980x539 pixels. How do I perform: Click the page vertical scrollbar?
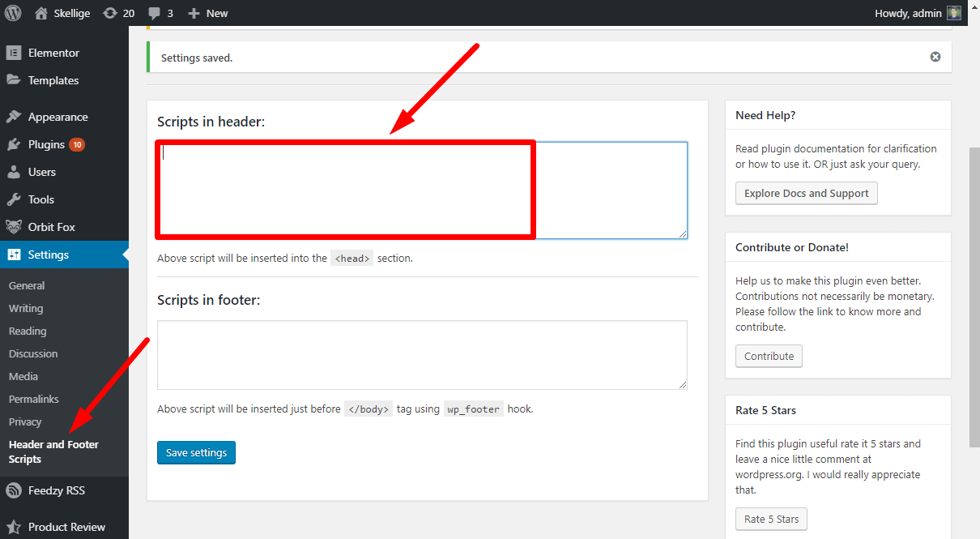[x=974, y=296]
